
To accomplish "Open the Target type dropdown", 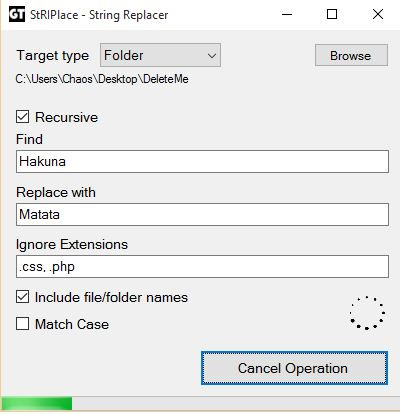I will click(160, 55).
